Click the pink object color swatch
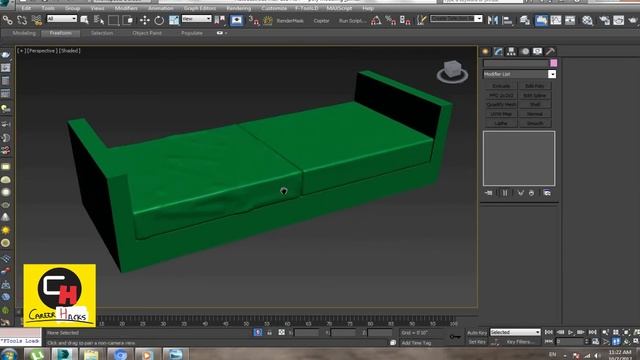This screenshot has height=360, width=640. point(553,63)
